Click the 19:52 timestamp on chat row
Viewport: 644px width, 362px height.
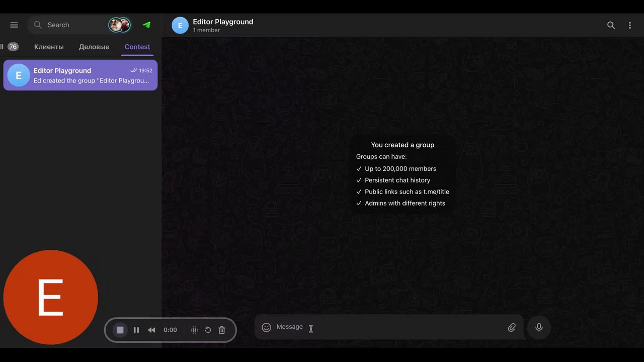145,71
